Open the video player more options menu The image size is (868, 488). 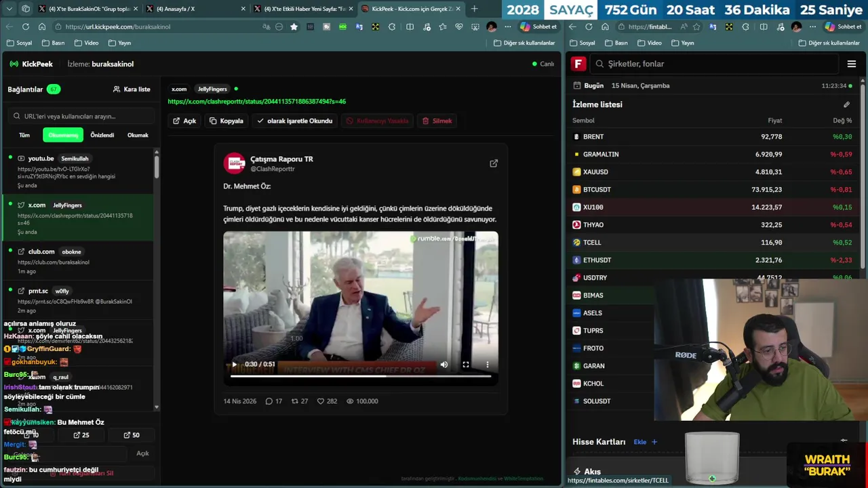[487, 364]
